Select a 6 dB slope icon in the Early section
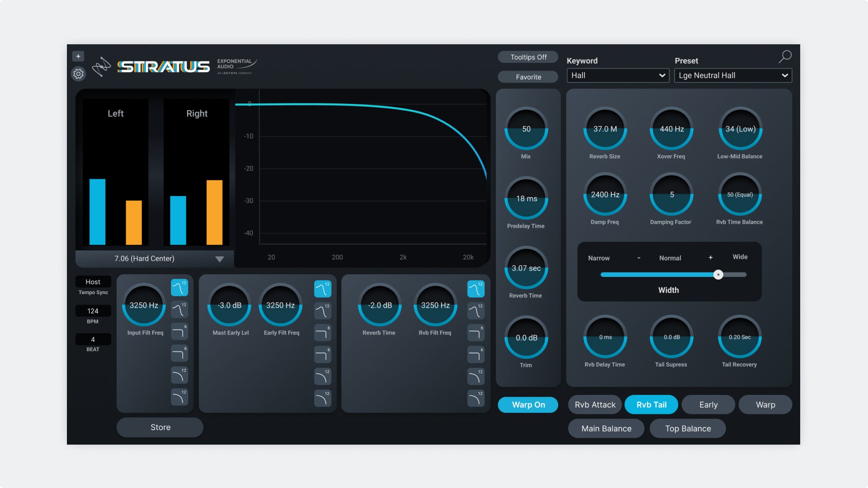 point(323,333)
